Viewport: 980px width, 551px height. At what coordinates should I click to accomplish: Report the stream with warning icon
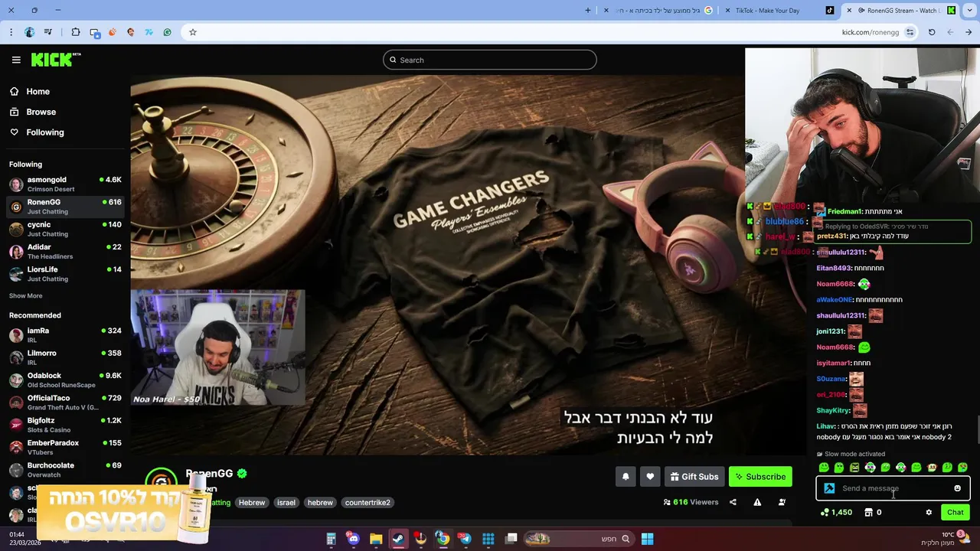[757, 502]
